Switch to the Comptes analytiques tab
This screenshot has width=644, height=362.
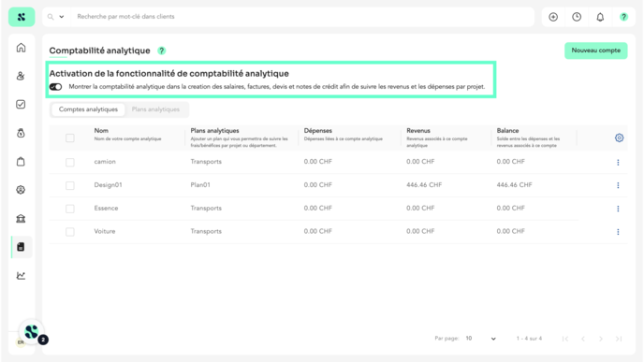[x=88, y=109]
